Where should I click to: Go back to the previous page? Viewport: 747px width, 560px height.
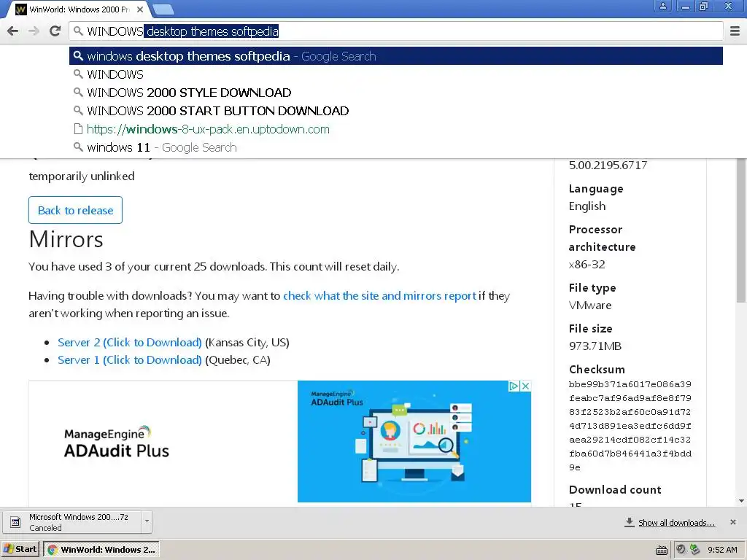tap(13, 31)
